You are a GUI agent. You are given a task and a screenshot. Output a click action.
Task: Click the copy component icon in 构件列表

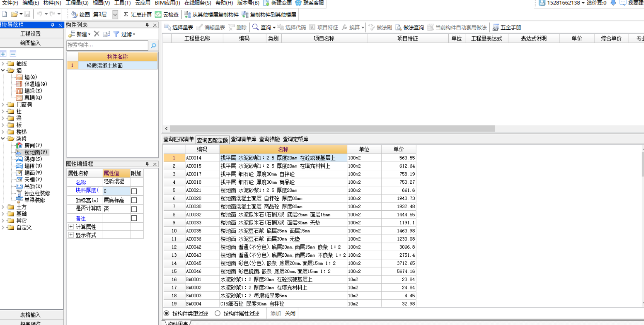pyautogui.click(x=106, y=34)
